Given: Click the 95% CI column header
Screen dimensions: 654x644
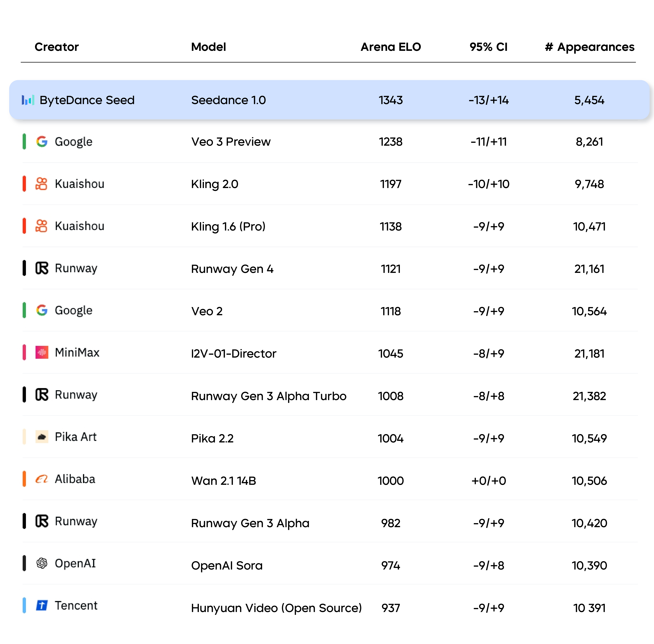Looking at the screenshot, I should tap(488, 47).
